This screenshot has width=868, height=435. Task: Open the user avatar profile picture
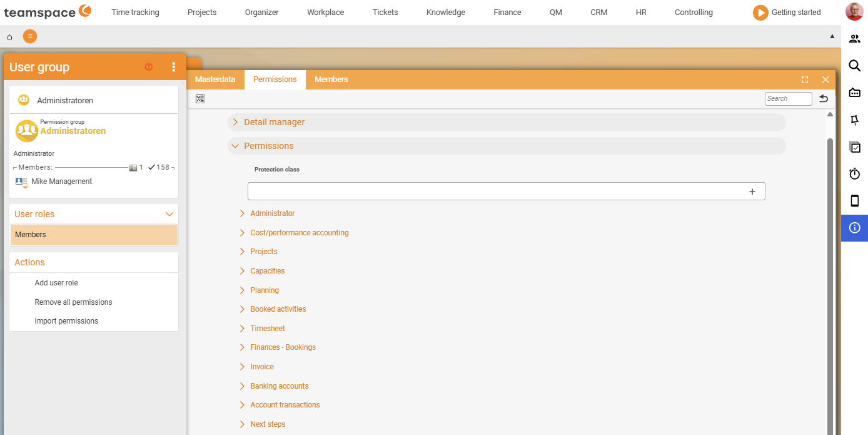click(x=854, y=12)
